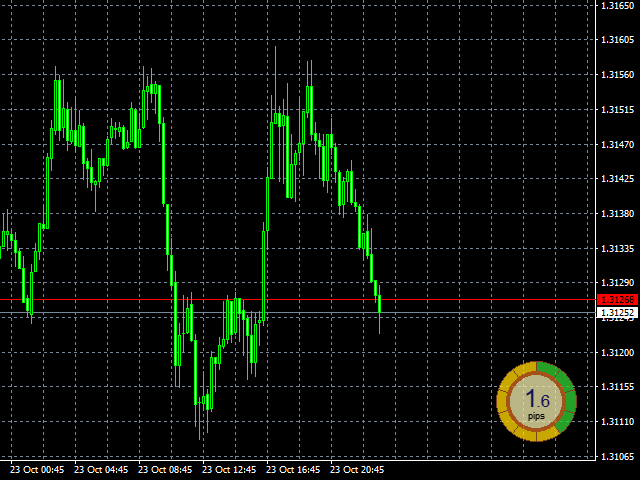Select the red 1.31268 ask price label
The image size is (640, 480).
pyautogui.click(x=617, y=300)
